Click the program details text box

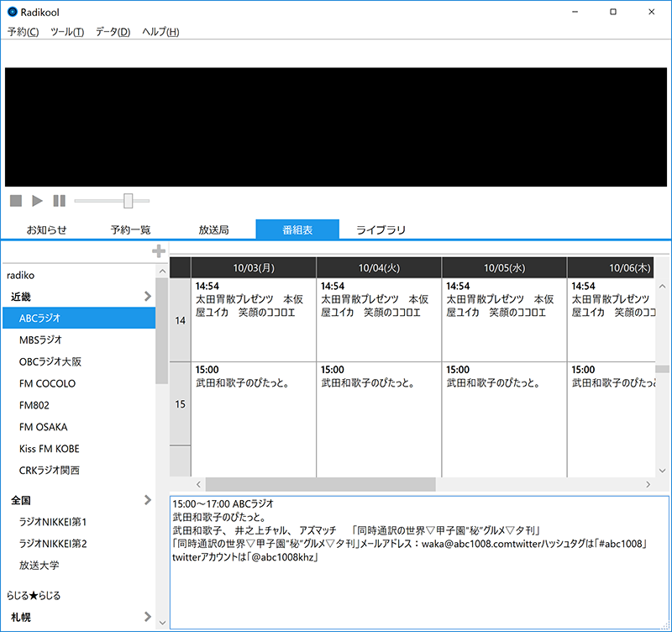(x=419, y=562)
